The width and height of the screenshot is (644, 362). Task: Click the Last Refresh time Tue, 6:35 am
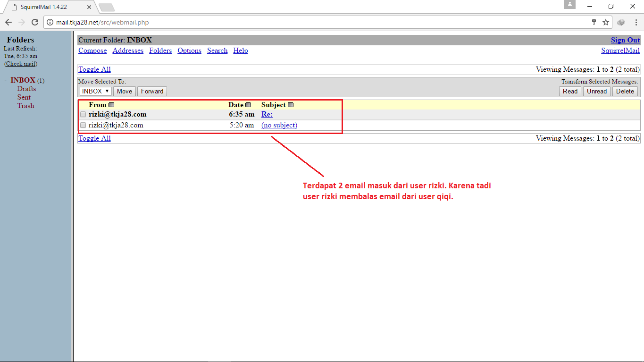(20, 56)
